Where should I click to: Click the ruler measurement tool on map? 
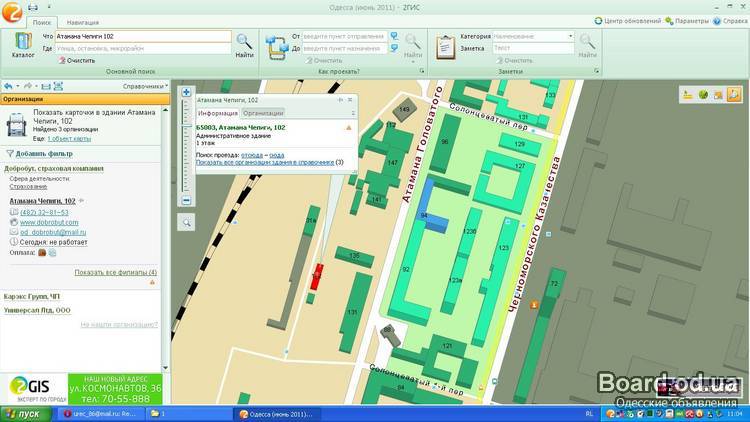[688, 95]
